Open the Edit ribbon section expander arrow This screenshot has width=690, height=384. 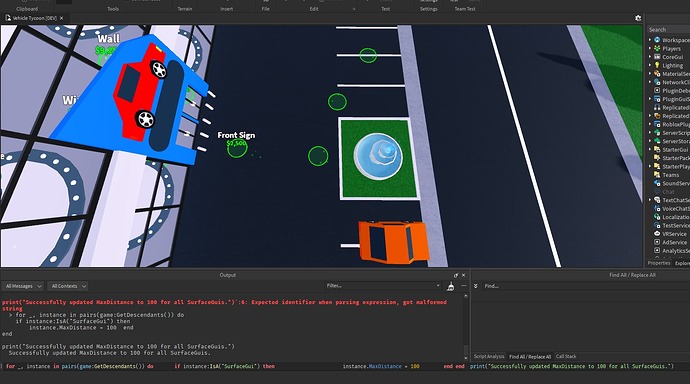[354, 9]
